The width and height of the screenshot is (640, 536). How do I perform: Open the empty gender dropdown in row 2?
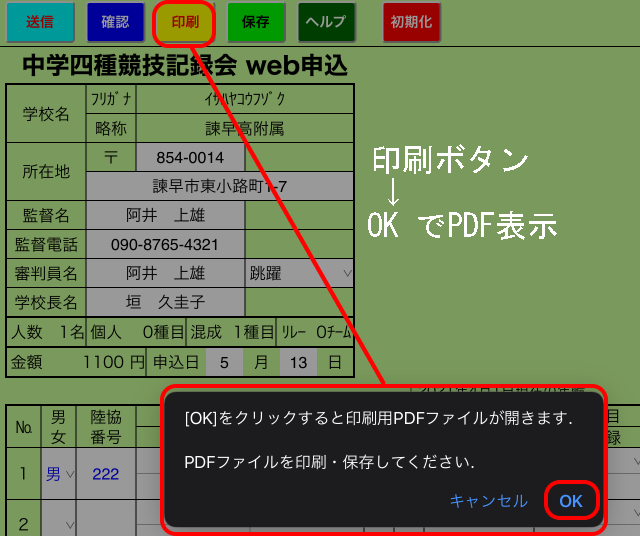[57, 522]
